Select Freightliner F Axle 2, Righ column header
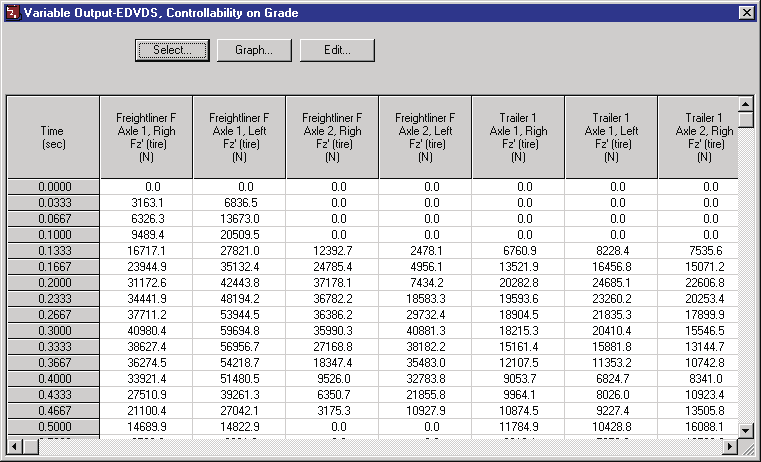 (x=332, y=137)
